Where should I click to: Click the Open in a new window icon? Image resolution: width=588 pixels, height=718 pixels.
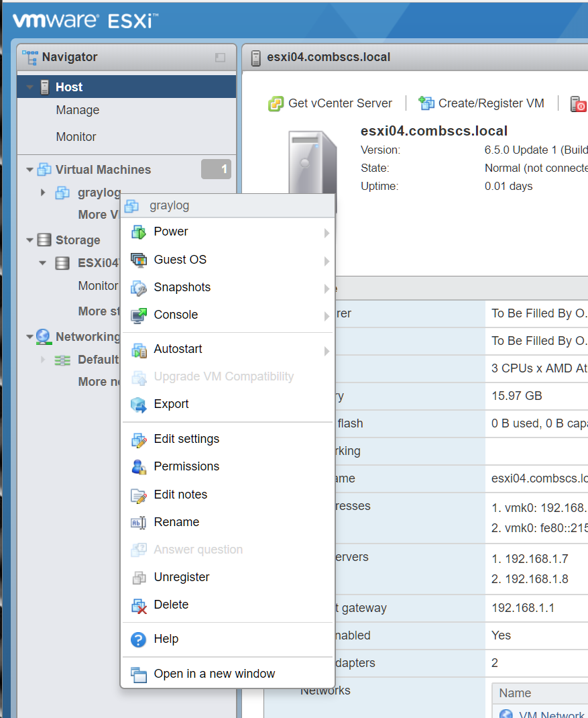click(x=139, y=674)
